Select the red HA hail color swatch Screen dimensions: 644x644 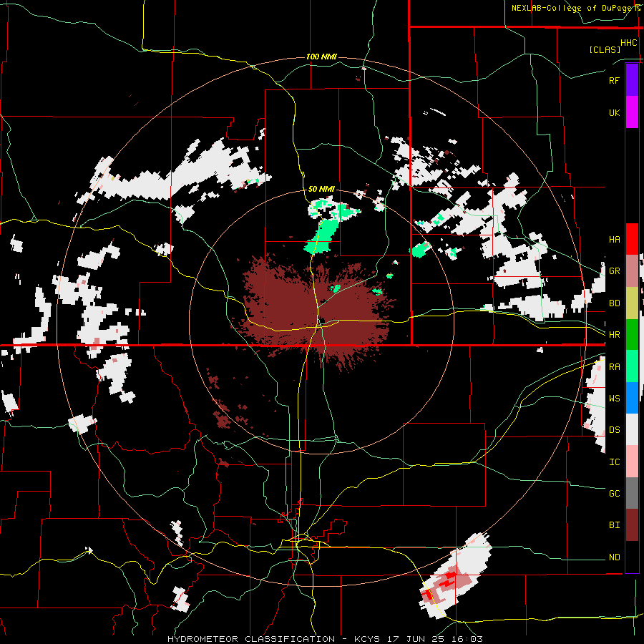pyautogui.click(x=632, y=239)
